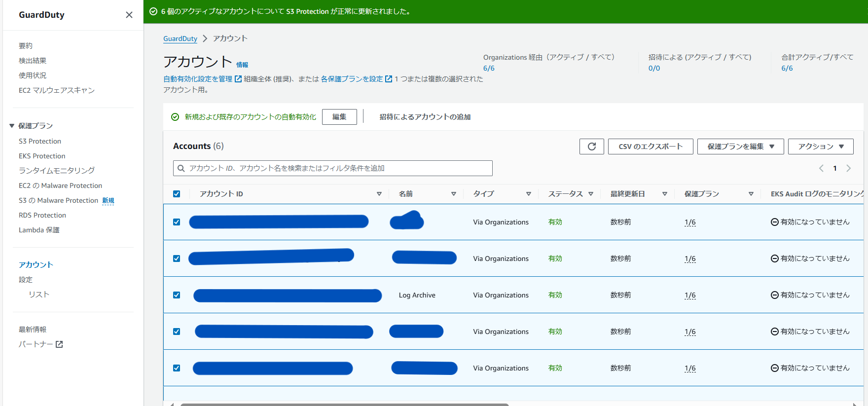
Task: Open 最新情報 in the sidebar
Action: pyautogui.click(x=33, y=330)
